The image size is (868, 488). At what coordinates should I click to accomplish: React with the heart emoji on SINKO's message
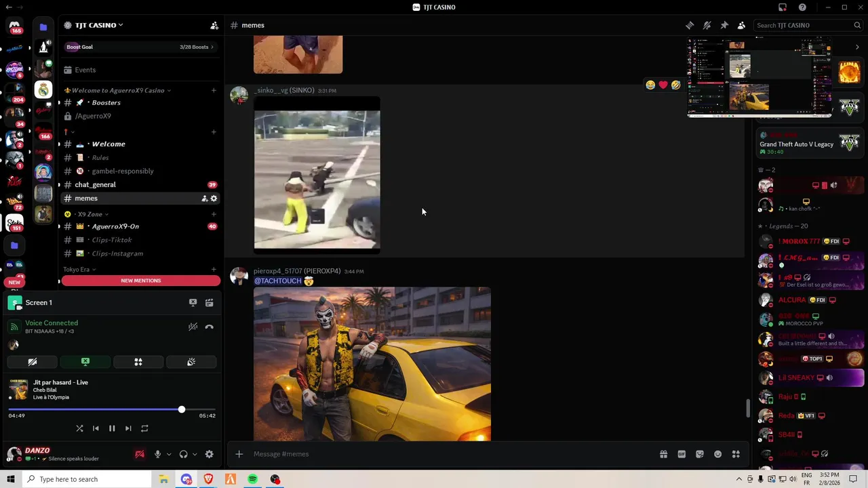[x=663, y=85]
